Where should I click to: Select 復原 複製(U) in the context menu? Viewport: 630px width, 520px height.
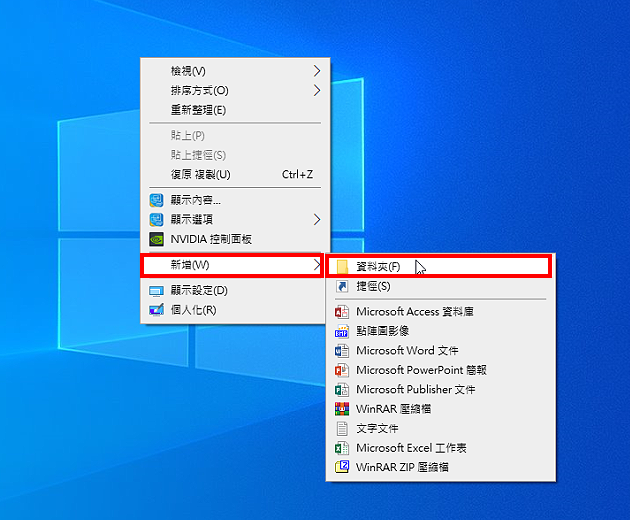[235, 174]
